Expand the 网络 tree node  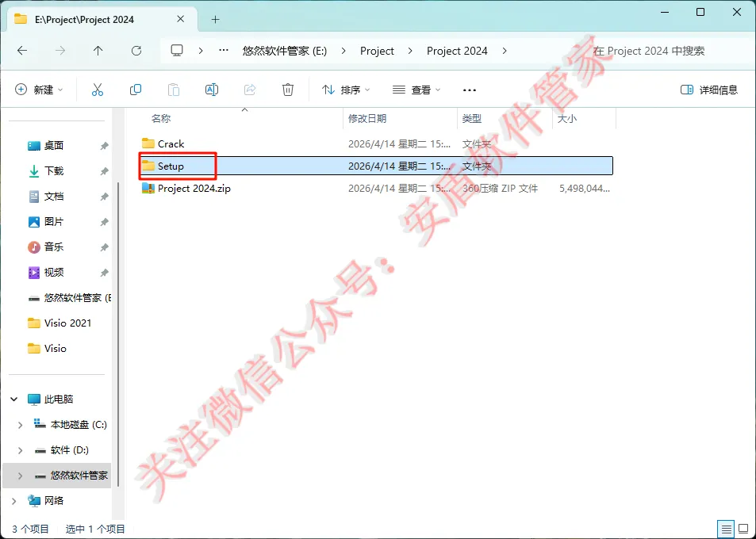[14, 501]
